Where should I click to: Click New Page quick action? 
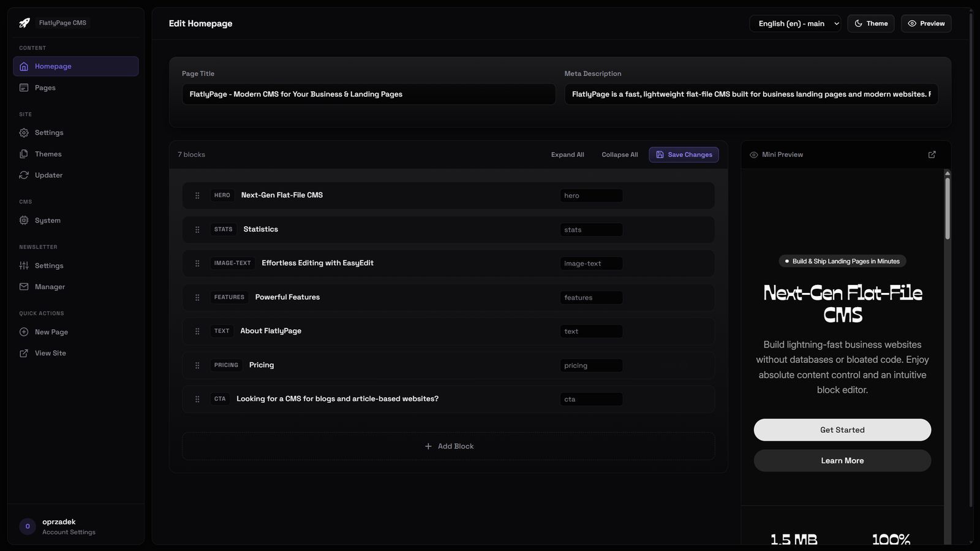pyautogui.click(x=76, y=332)
